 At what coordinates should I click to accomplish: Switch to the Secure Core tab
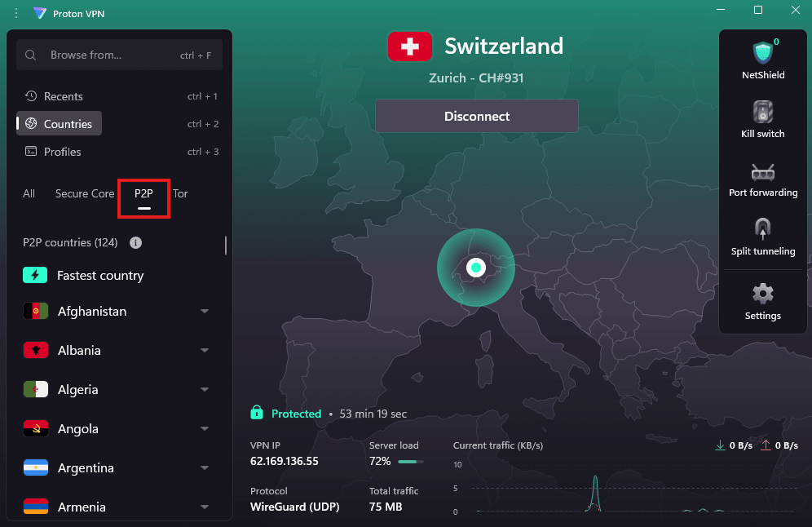[84, 193]
